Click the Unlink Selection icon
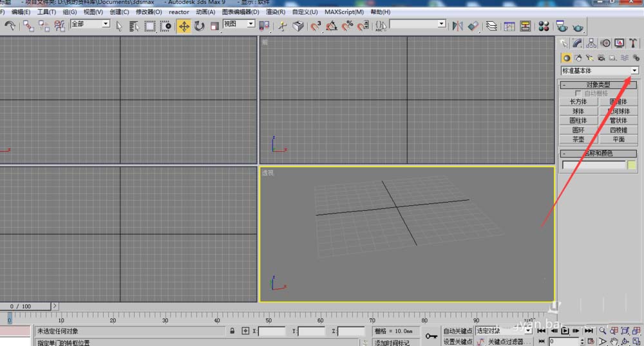The width and height of the screenshot is (644, 346). pyautogui.click(x=44, y=26)
